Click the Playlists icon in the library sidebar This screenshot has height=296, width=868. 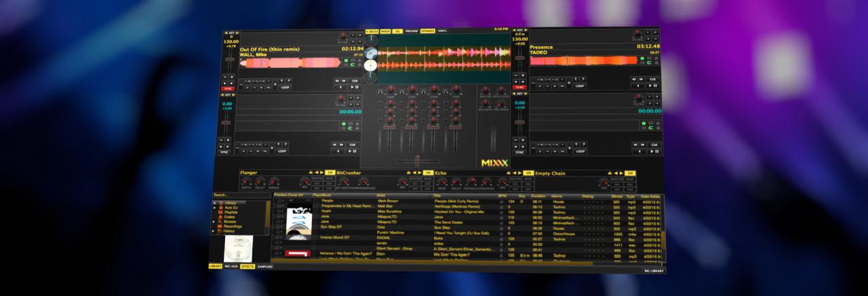point(220,212)
